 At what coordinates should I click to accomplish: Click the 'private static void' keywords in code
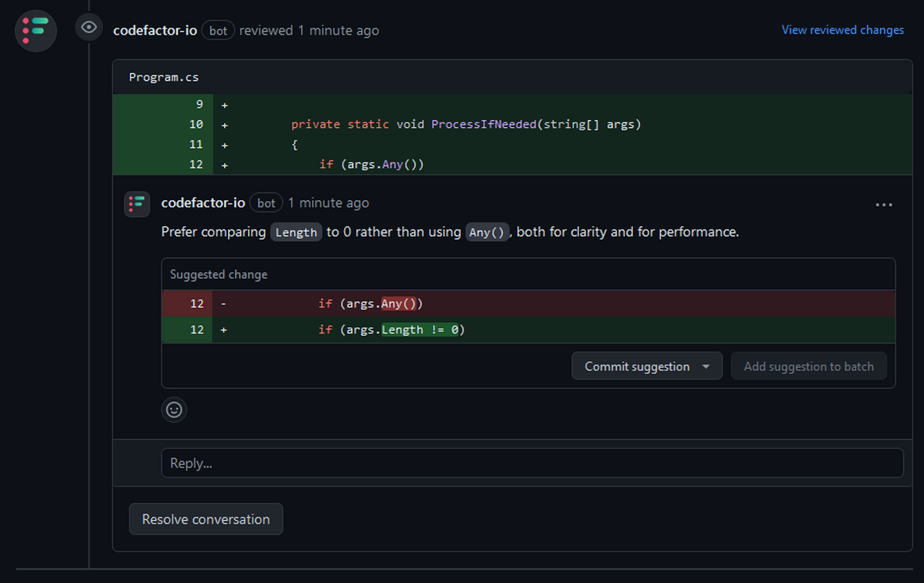358,124
